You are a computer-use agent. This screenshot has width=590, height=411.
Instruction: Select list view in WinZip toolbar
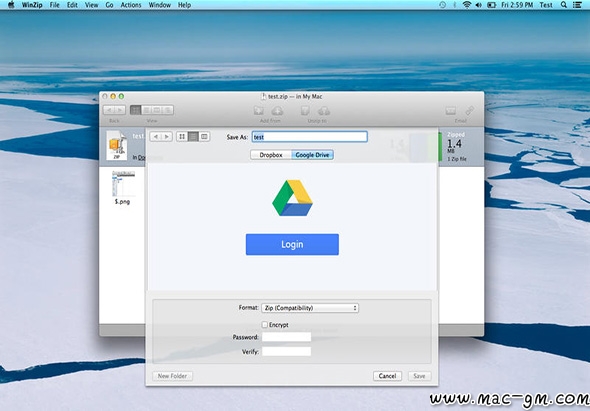tap(146, 110)
